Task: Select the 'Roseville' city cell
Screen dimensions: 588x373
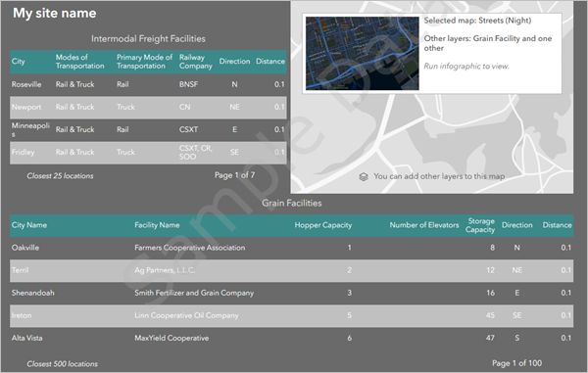Action: [x=26, y=84]
